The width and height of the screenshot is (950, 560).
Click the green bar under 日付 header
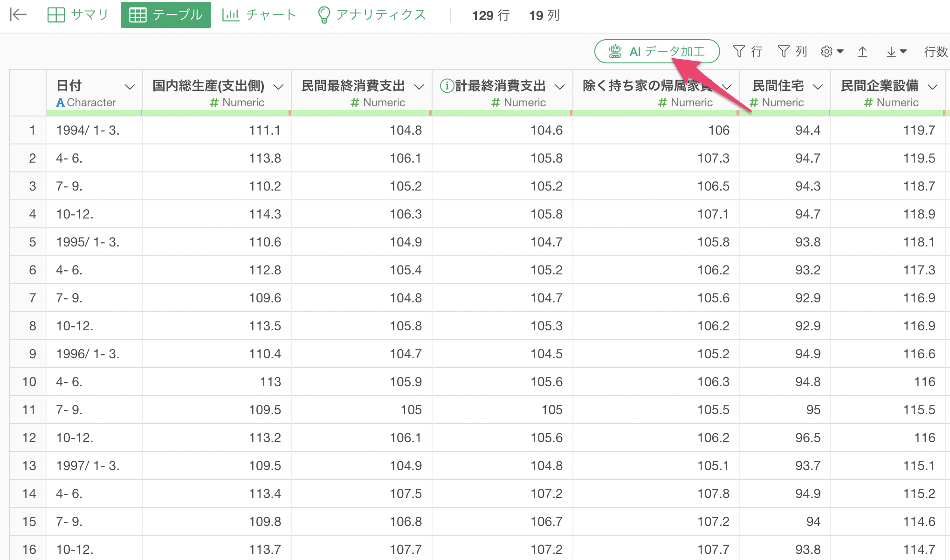click(94, 113)
